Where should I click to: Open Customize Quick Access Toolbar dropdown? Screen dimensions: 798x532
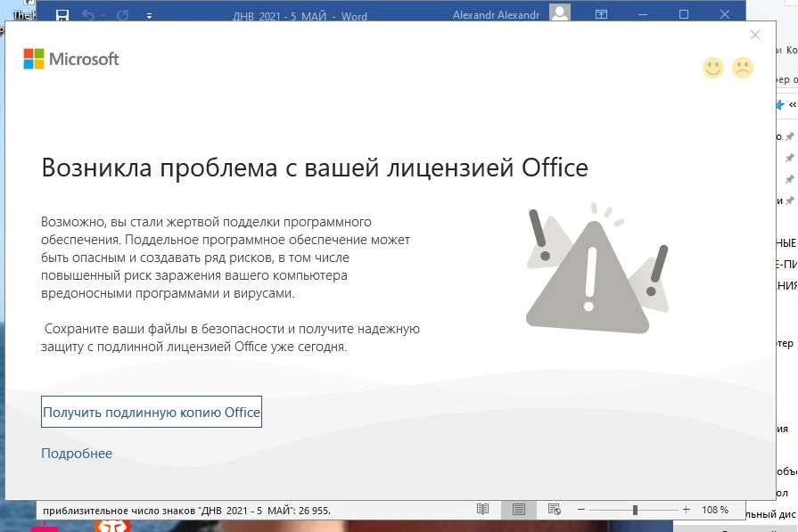[149, 16]
